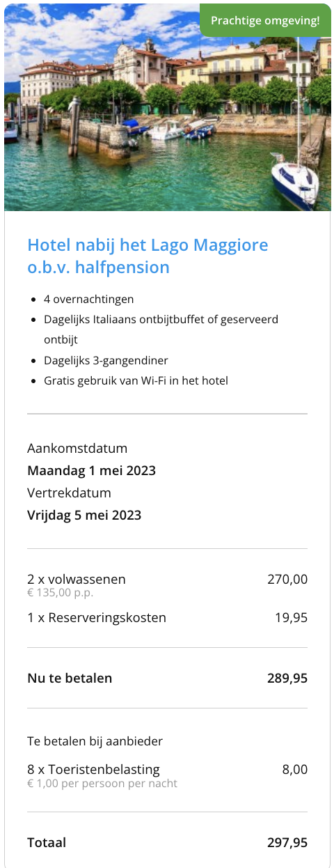The width and height of the screenshot is (334, 868).
Task: Click '8 x Toeristenbelasting' line item
Action: [x=93, y=769]
